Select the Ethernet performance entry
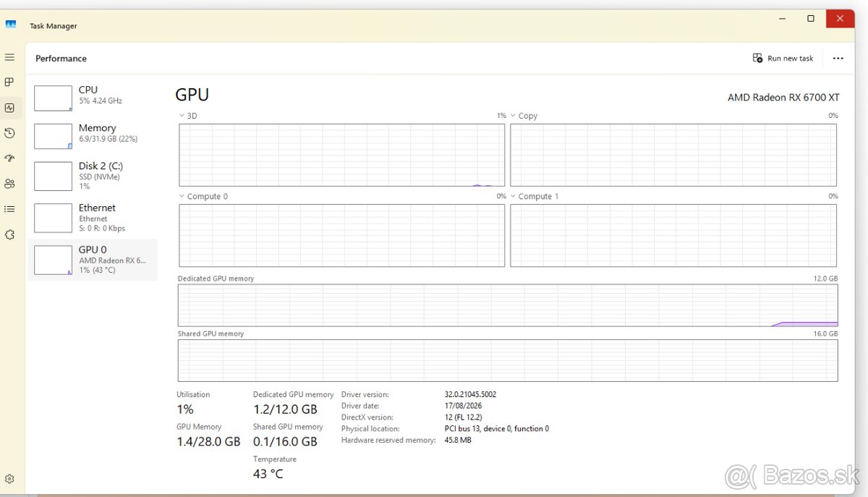Viewport: 868px width, 497px height. click(93, 218)
